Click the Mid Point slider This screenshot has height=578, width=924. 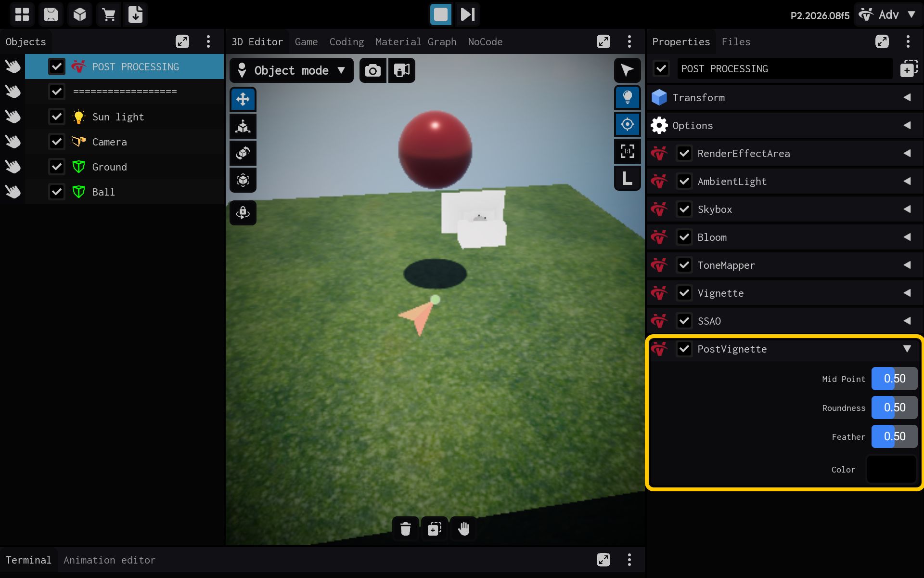click(894, 379)
